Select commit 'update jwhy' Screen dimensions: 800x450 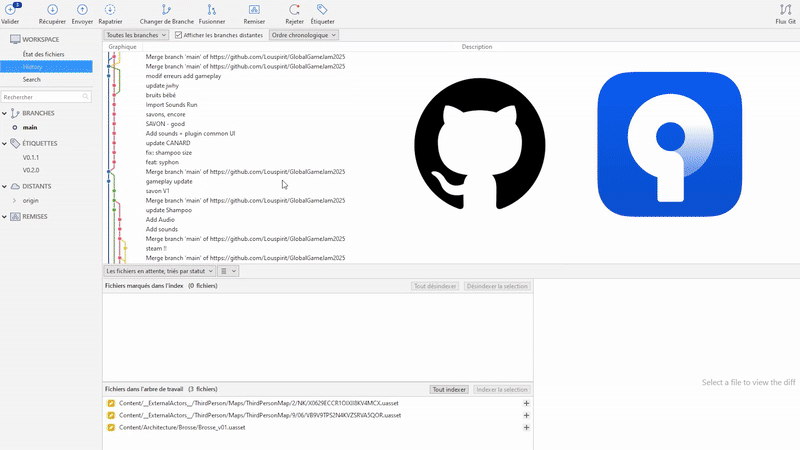162,86
